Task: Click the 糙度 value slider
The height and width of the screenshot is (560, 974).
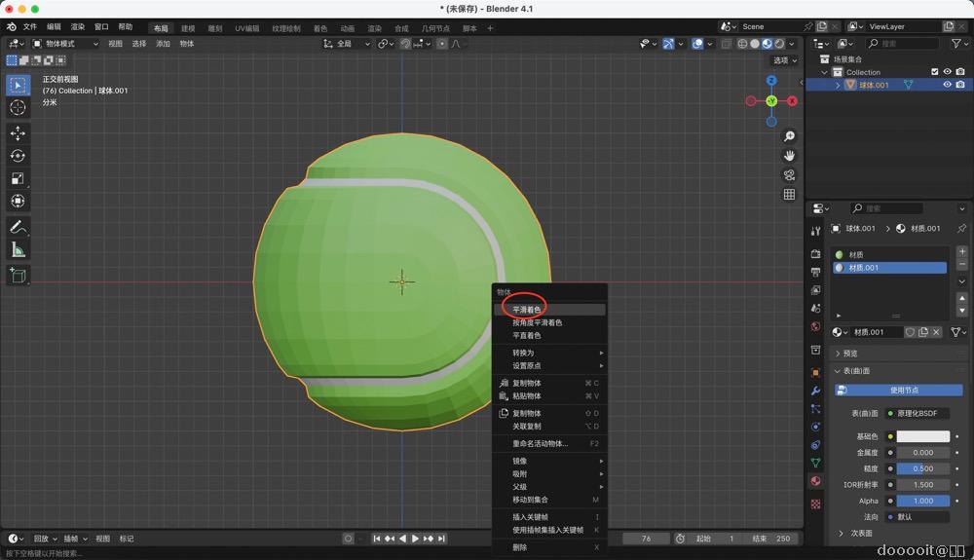Action: pos(922,468)
